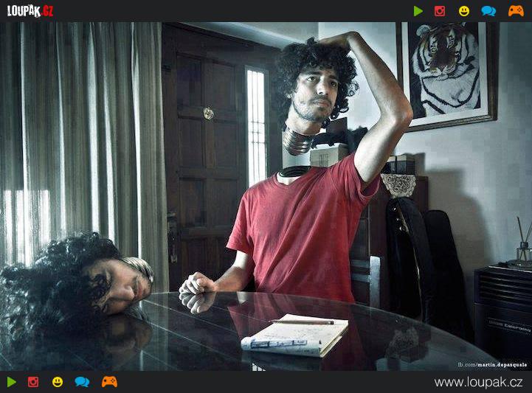Open the blue chat bubbles icon at bottom
Screen dimensions: 532x393
coord(82,382)
